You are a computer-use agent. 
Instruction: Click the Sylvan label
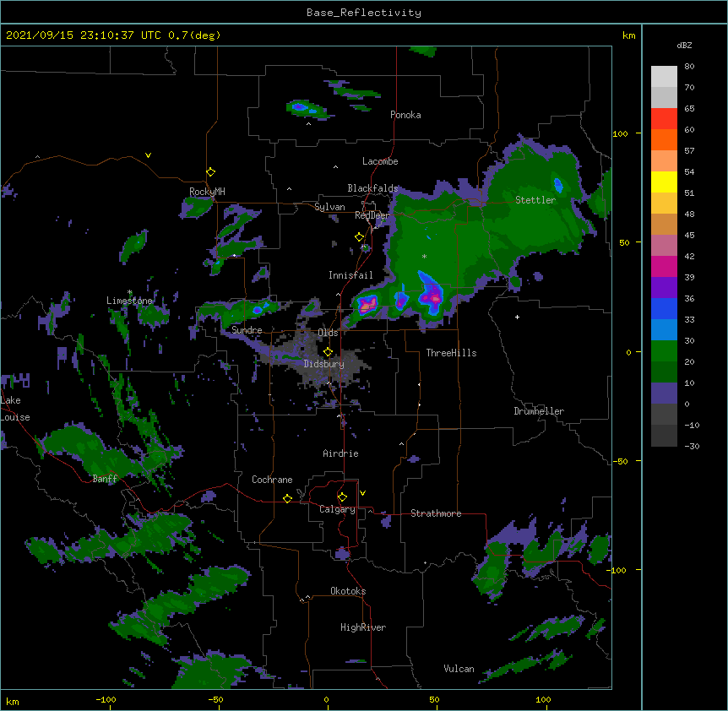point(329,207)
